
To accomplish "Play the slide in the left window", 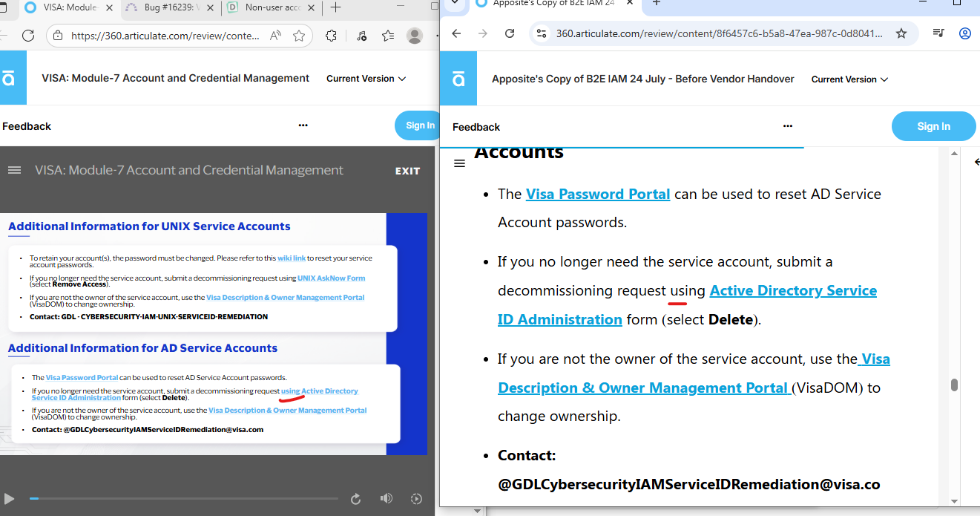I will coord(9,499).
